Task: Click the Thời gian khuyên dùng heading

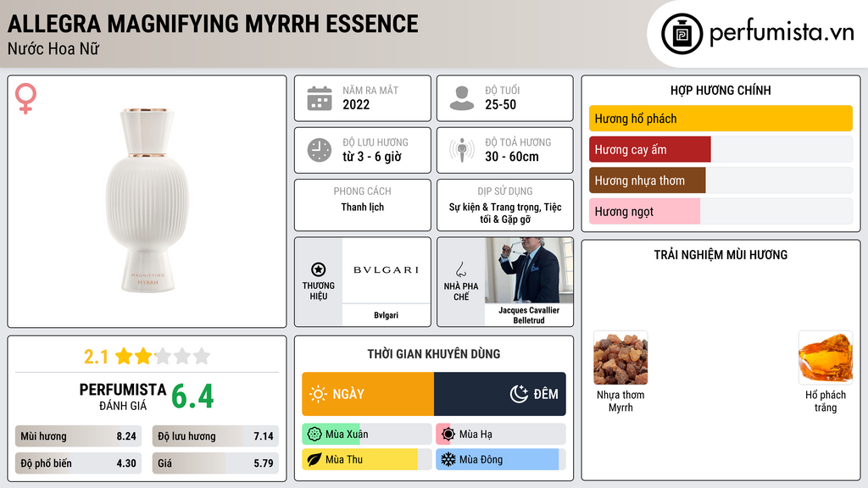Action: [434, 354]
